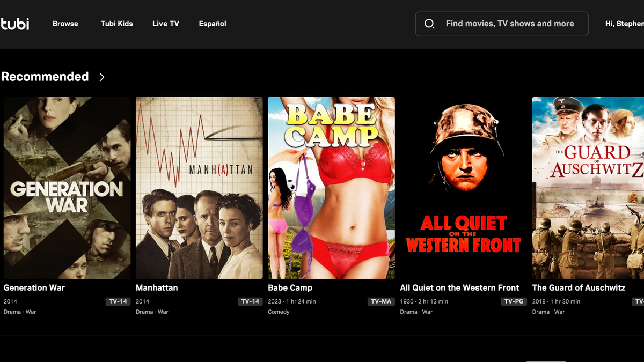The height and width of the screenshot is (362, 644).
Task: Click the Recommended section heading
Action: pos(45,77)
